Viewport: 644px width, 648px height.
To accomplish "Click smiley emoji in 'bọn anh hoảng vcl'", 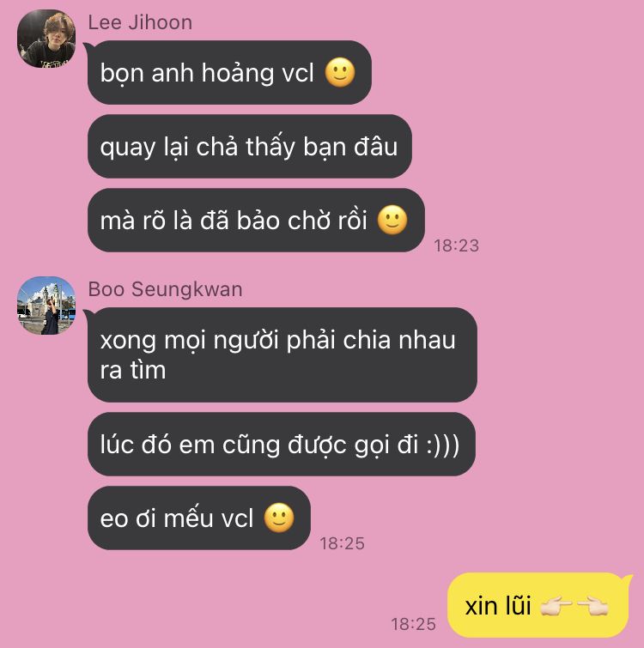I will click(x=340, y=73).
